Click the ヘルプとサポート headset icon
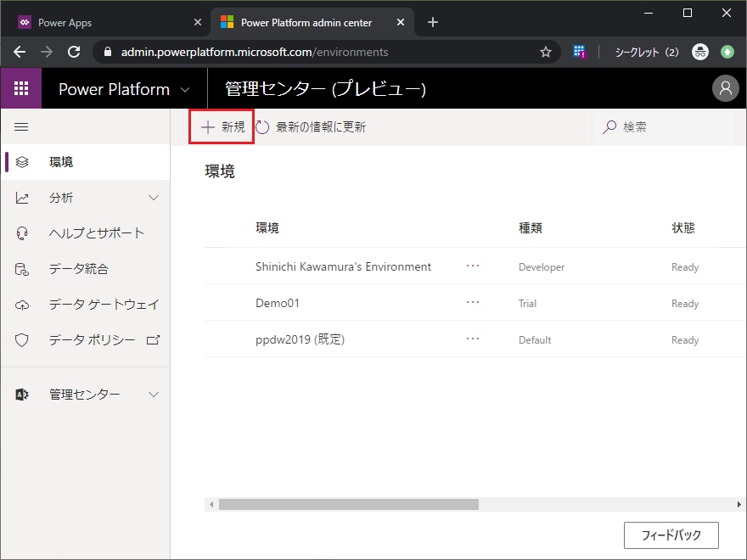 click(x=22, y=233)
